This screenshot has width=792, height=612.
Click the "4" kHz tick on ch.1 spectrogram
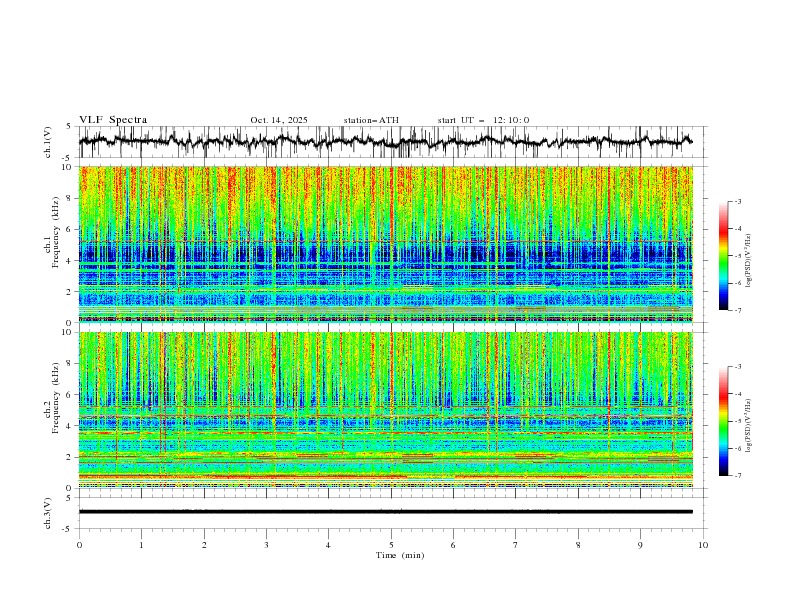(x=70, y=261)
